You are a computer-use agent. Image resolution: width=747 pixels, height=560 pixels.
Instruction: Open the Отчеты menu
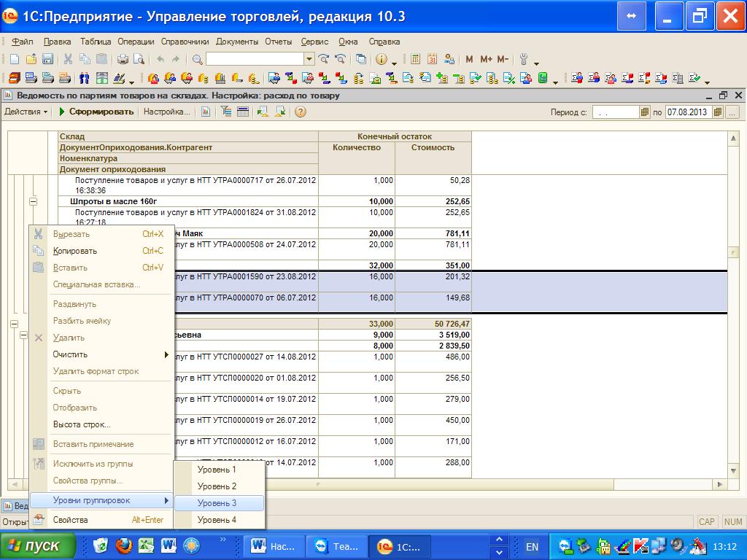click(278, 42)
